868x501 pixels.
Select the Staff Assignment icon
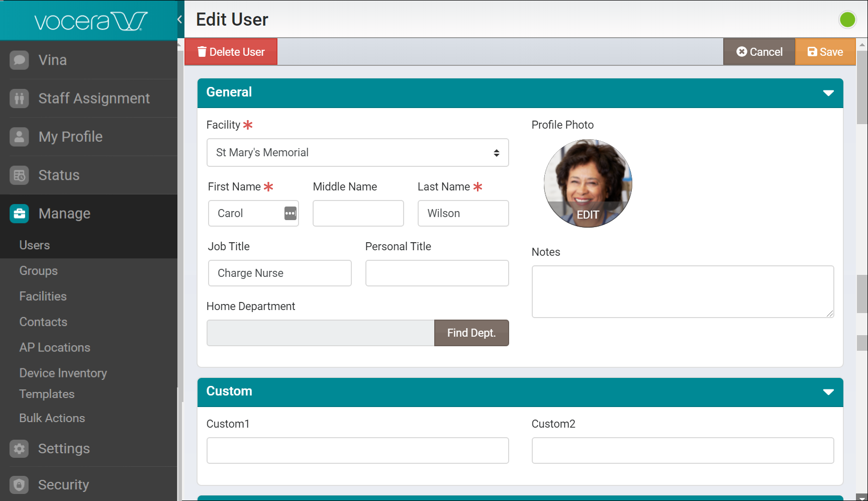click(x=19, y=98)
